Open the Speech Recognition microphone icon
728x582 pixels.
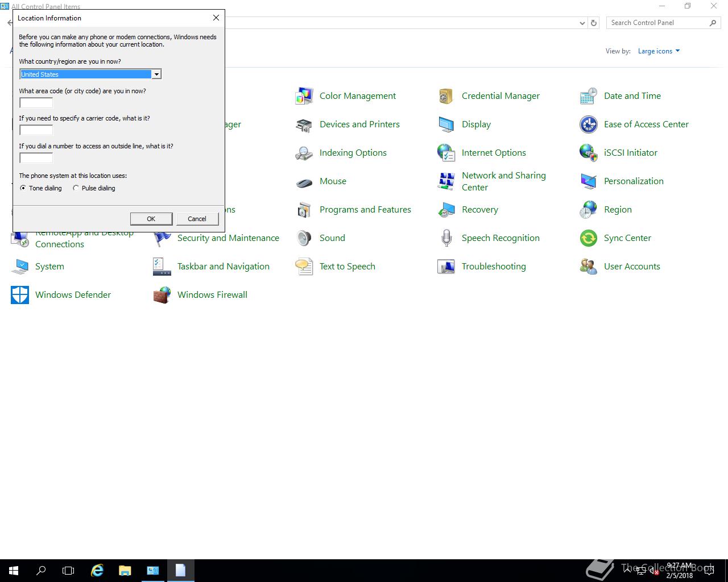click(x=446, y=238)
